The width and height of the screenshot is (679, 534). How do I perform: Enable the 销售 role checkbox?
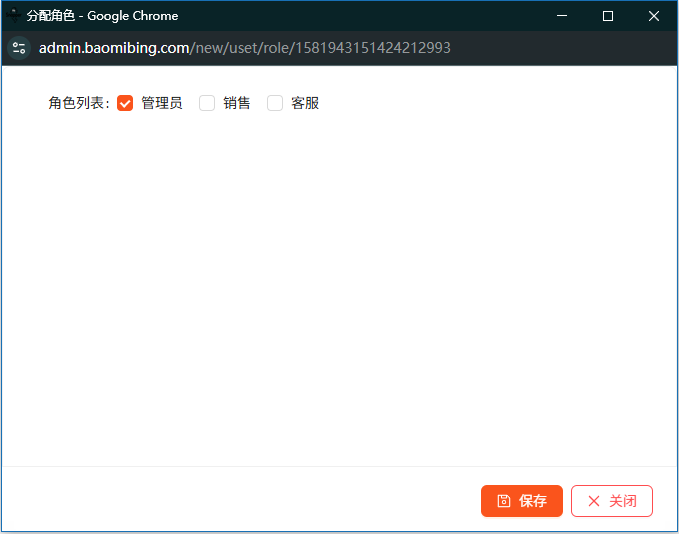coord(207,103)
